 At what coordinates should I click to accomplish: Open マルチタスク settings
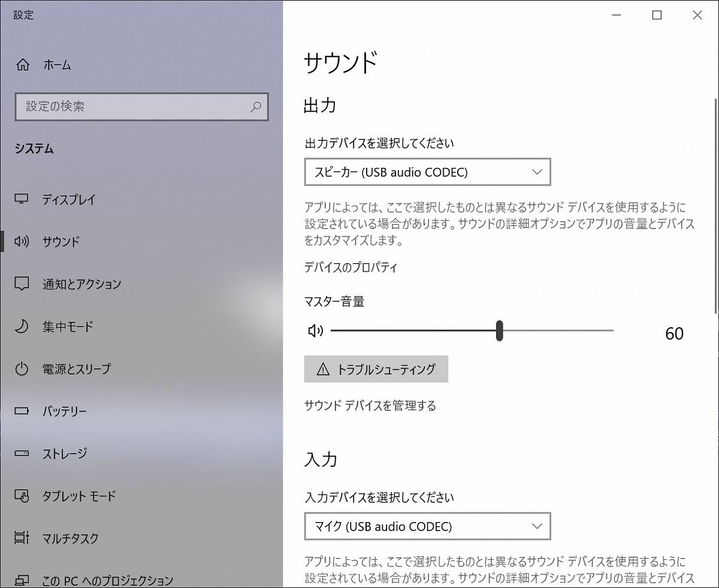click(x=70, y=538)
